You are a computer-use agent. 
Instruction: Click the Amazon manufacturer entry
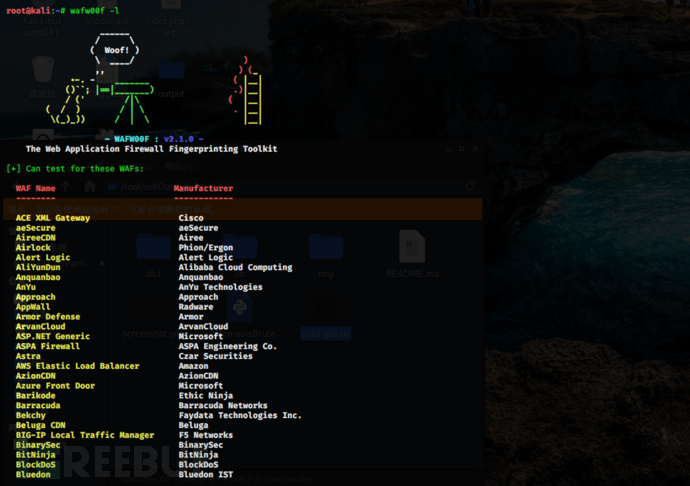click(x=194, y=366)
